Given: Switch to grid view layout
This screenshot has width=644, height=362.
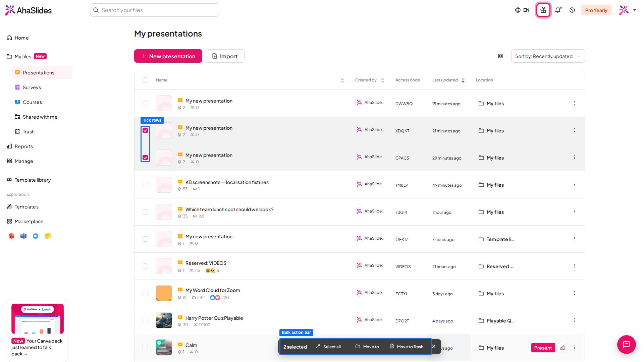Looking at the screenshot, I should (500, 56).
